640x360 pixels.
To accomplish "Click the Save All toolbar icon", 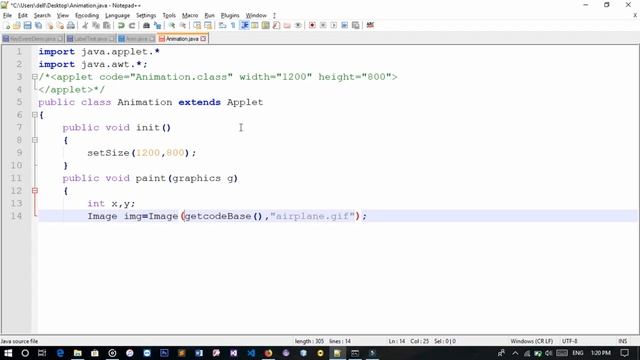I will coord(38,25).
